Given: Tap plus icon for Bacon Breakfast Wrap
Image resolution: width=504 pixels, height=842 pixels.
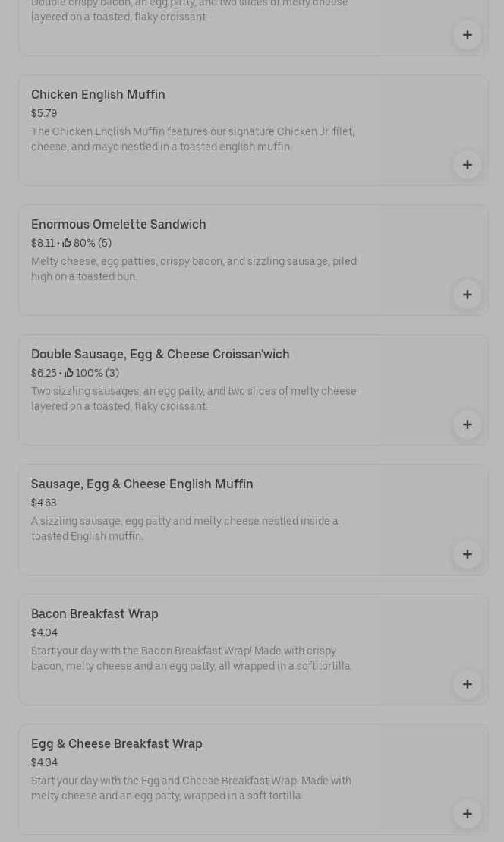Looking at the screenshot, I should pyautogui.click(x=467, y=684).
